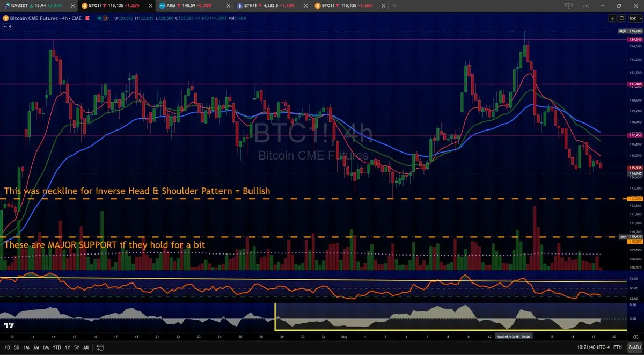644x355 pixels.
Task: Set range to 1D
Action: 7,347
